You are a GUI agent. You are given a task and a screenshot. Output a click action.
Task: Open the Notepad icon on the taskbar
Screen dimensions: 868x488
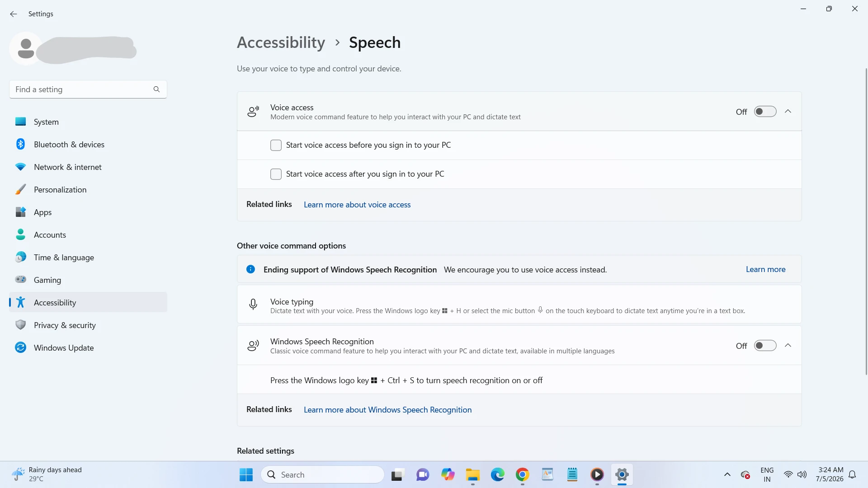tap(572, 474)
